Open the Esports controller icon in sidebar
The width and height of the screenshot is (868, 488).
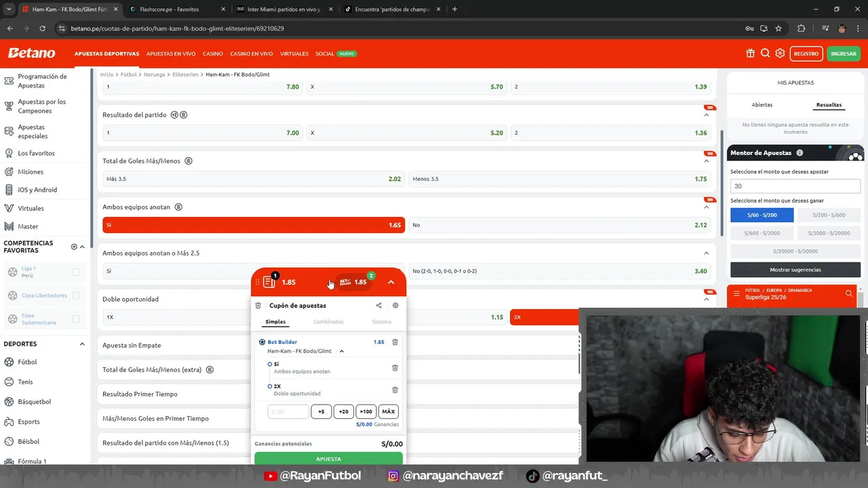9,422
